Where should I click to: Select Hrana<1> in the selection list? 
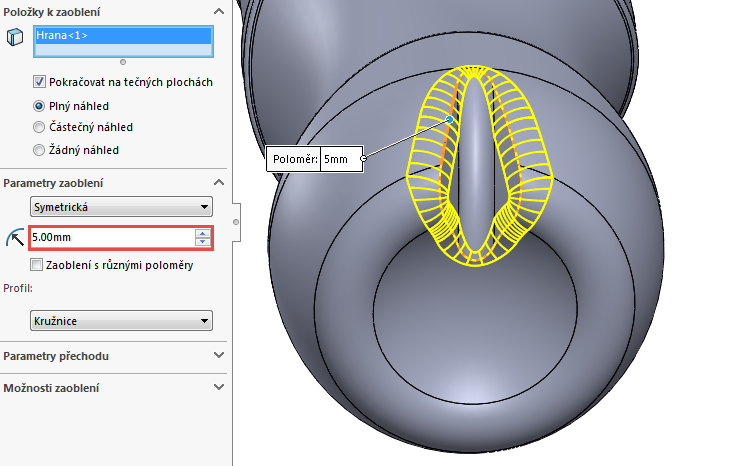123,35
